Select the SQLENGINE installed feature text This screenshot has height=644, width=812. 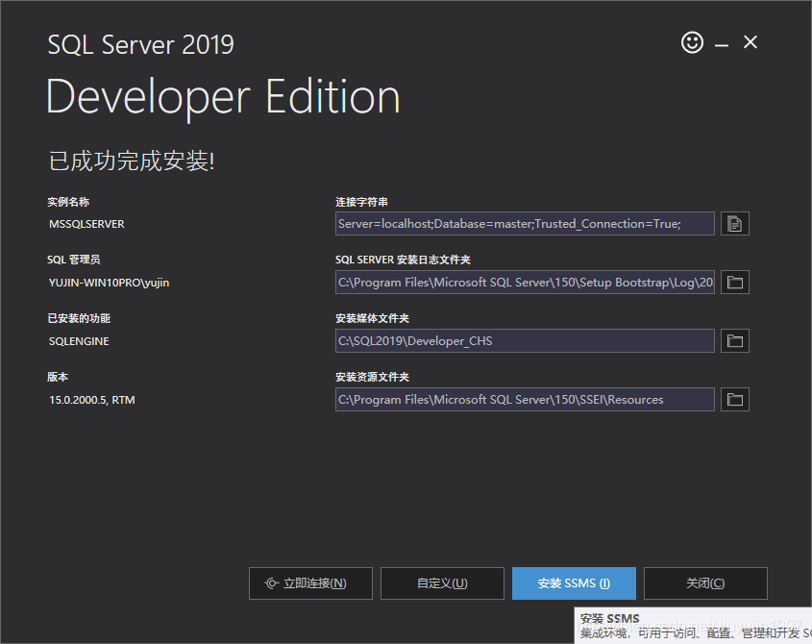point(79,341)
